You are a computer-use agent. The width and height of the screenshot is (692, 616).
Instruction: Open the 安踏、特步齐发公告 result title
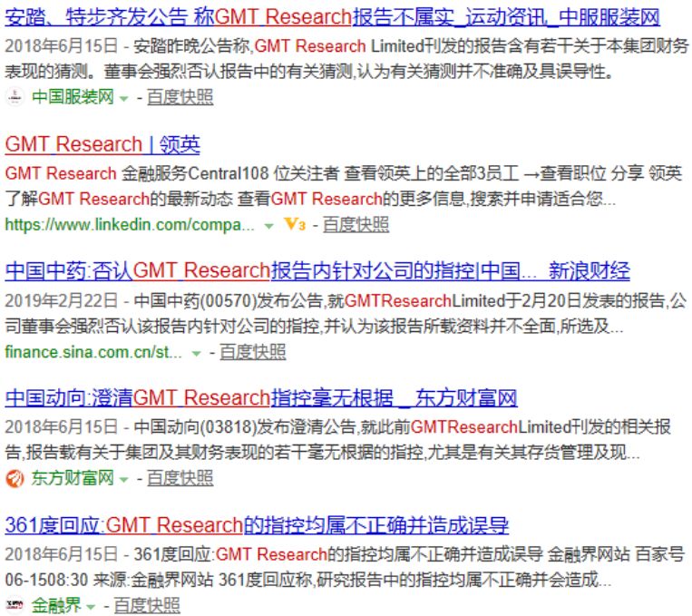(x=332, y=17)
